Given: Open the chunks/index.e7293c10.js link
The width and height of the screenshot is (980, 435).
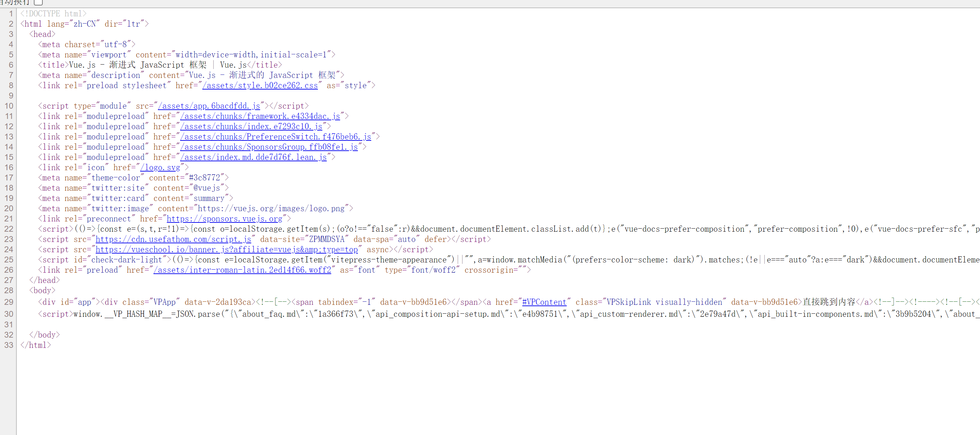Looking at the screenshot, I should click(x=251, y=127).
